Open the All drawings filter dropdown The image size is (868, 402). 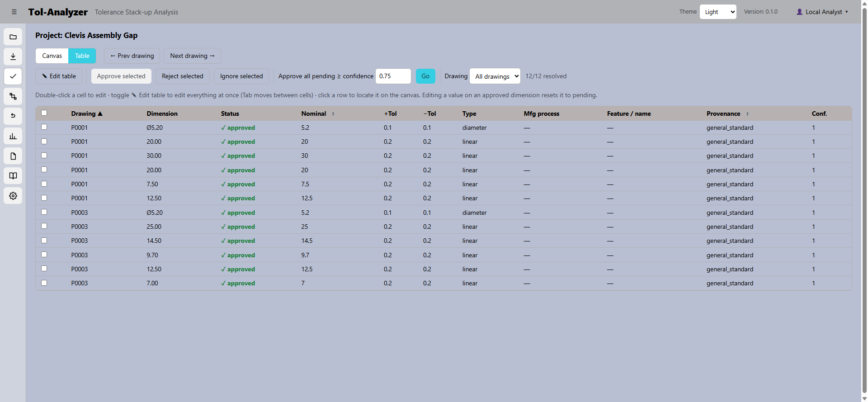point(495,76)
